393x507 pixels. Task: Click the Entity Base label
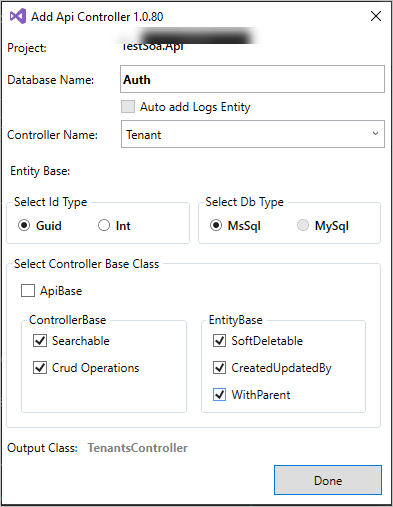coord(40,171)
